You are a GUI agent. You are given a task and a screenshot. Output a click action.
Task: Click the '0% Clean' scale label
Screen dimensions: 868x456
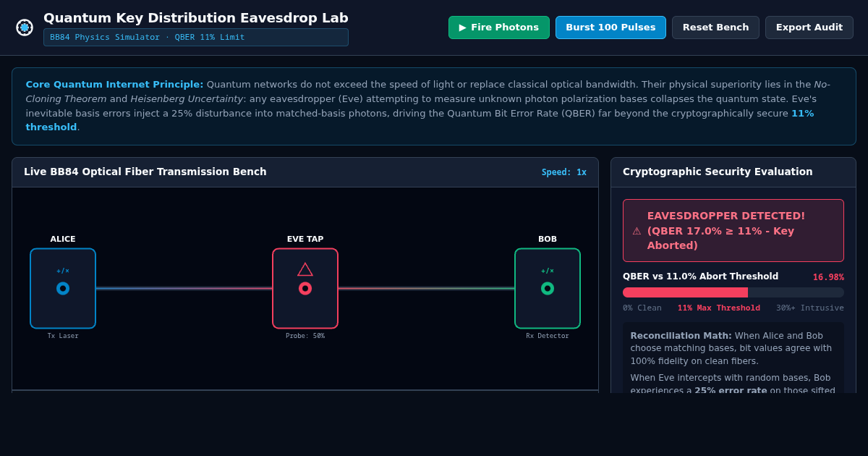642,308
